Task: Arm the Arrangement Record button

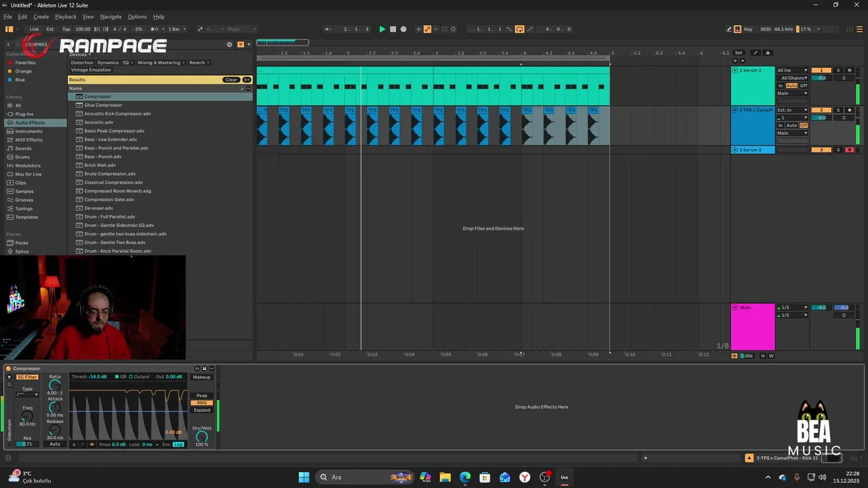Action: click(403, 29)
